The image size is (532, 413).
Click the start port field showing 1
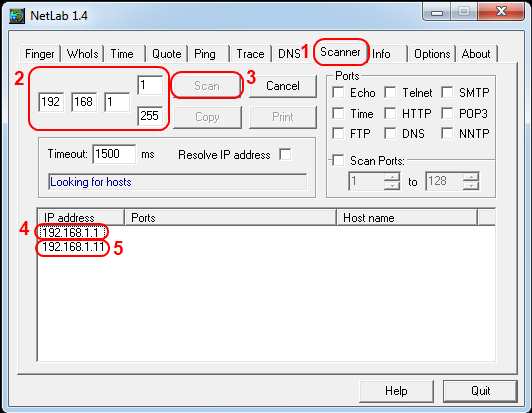pyautogui.click(x=367, y=181)
